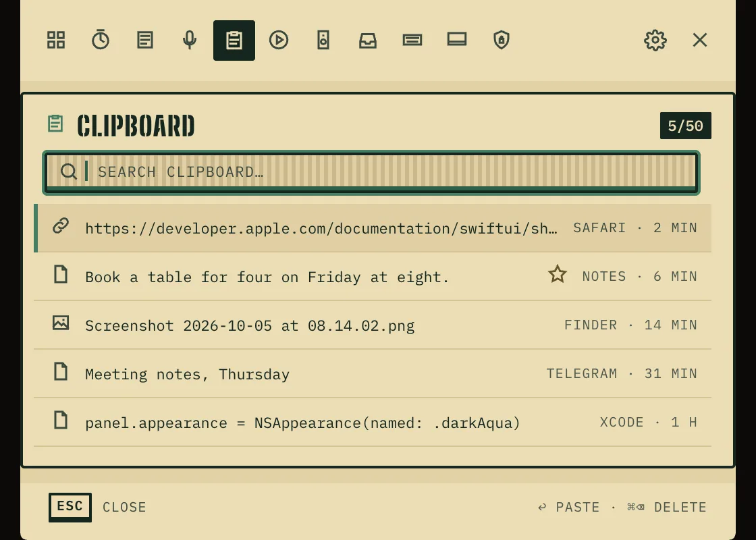Image resolution: width=756 pixels, height=540 pixels.
Task: Toggle the star on the Notes entry
Action: (558, 274)
